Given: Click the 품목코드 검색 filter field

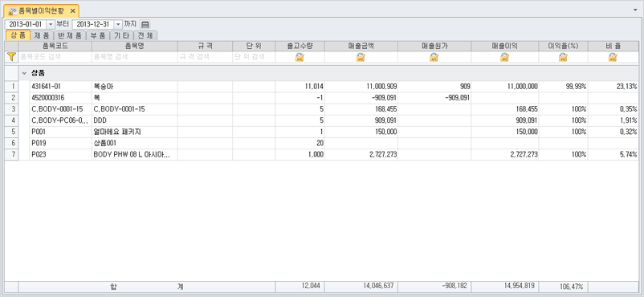Looking at the screenshot, I should 55,57.
